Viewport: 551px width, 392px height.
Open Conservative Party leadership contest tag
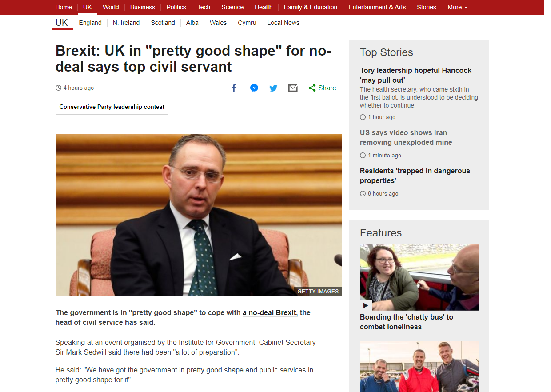click(x=112, y=107)
